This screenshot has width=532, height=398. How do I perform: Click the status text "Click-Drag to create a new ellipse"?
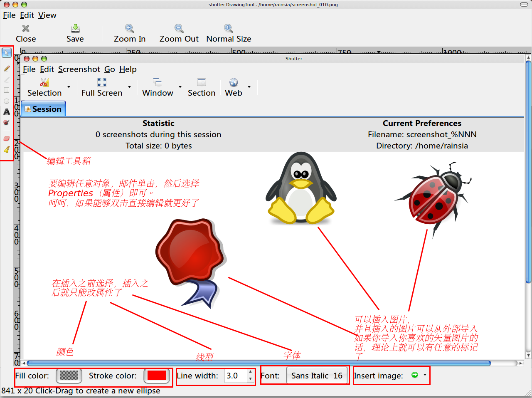click(x=98, y=391)
